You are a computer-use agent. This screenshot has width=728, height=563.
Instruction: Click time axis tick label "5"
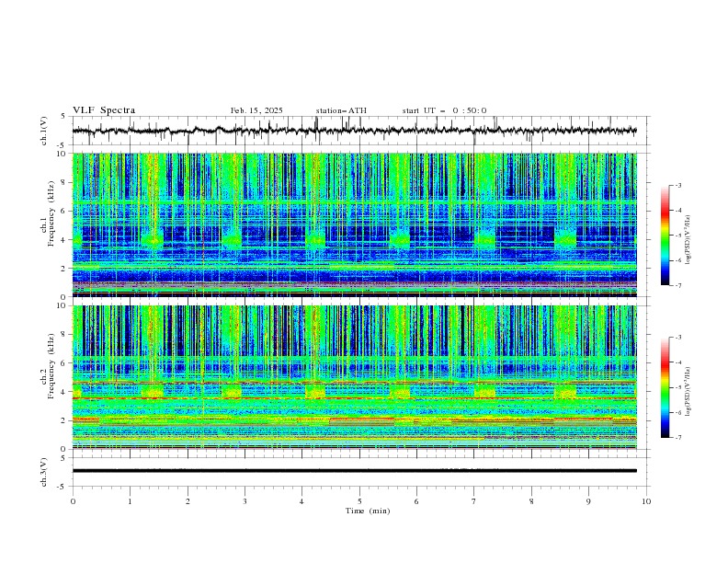[359, 501]
